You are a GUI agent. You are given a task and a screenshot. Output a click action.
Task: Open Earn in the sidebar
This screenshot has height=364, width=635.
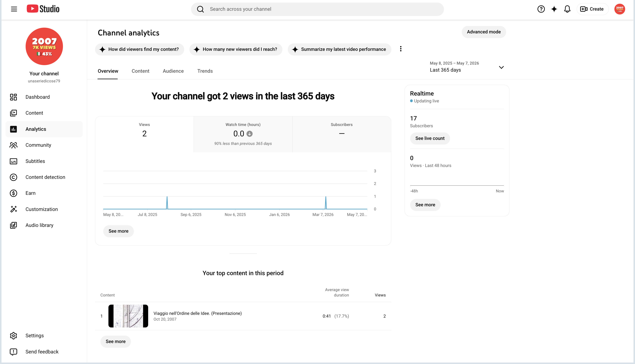[44, 193]
